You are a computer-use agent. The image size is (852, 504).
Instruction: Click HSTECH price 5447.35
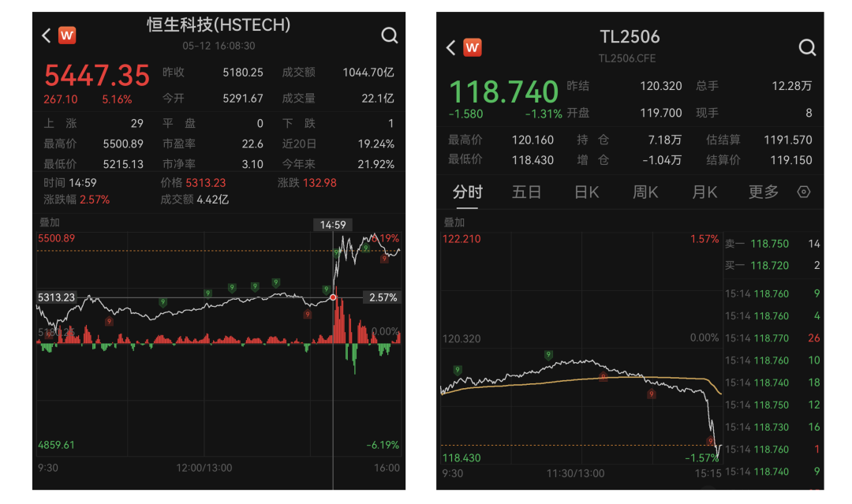(97, 76)
